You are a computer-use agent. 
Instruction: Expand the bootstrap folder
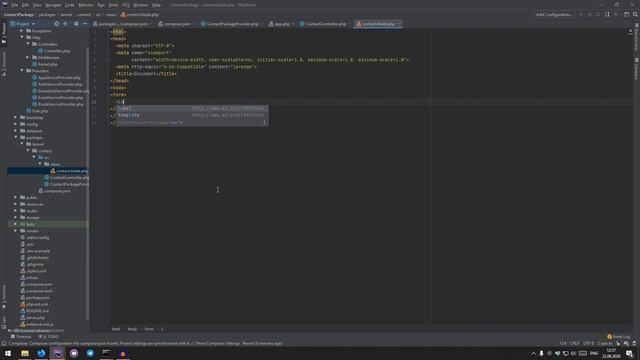16,118
